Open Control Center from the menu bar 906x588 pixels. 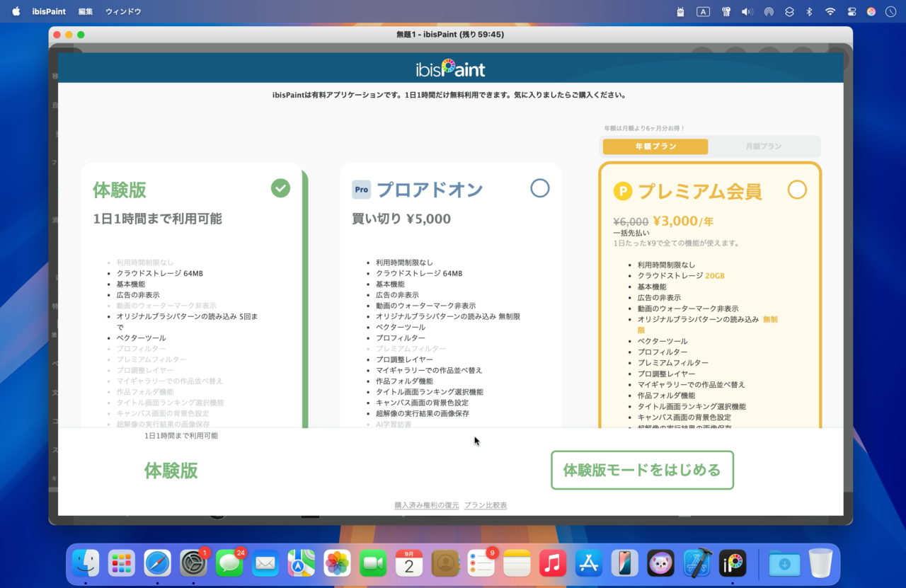pos(850,11)
